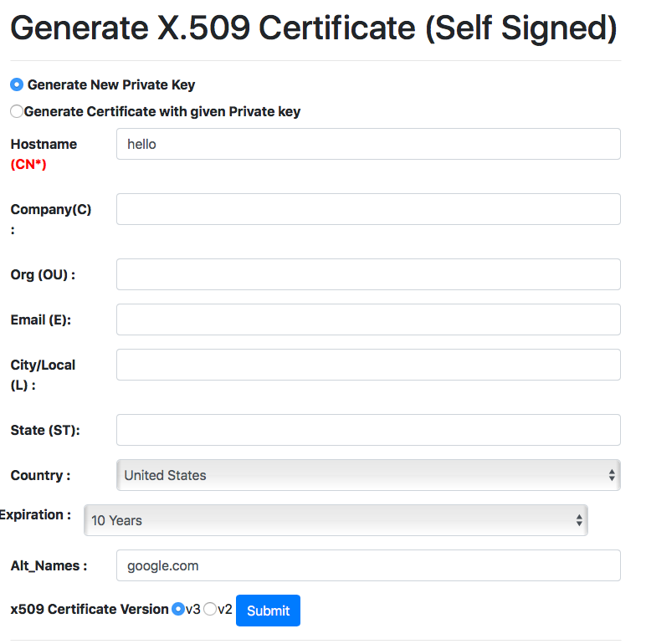Click the Hostname (CN*) label
646x644 pixels.
point(44,155)
